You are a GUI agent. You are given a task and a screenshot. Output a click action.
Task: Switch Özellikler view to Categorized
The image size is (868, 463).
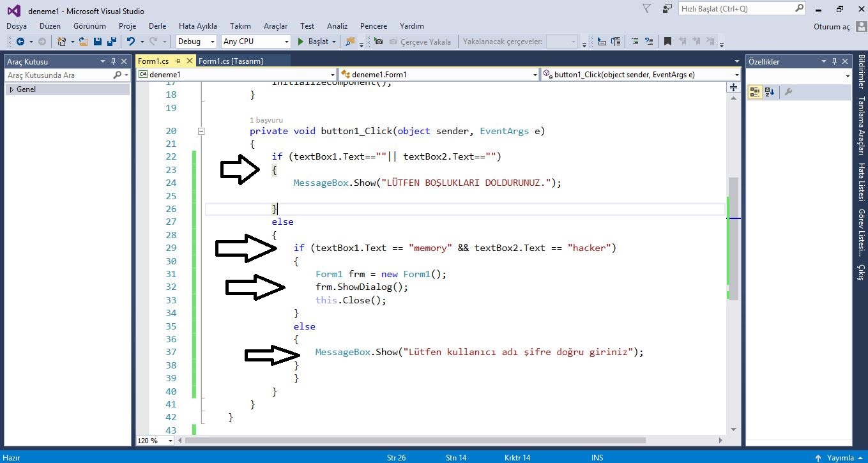coord(755,92)
